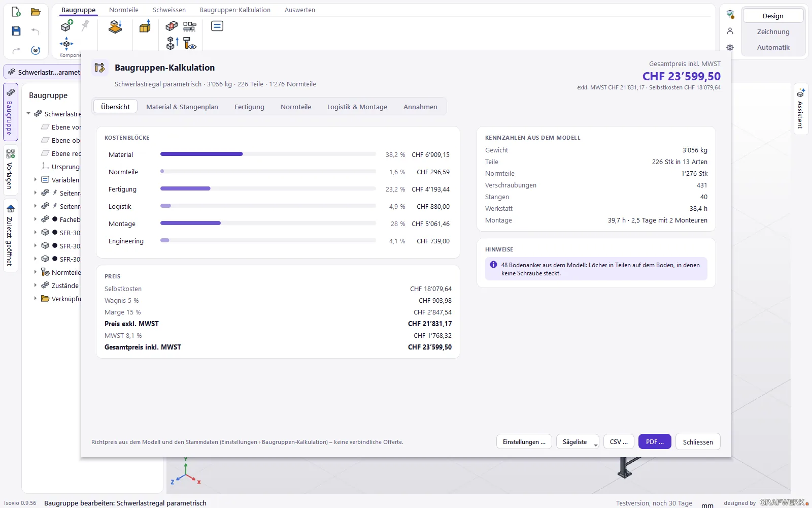
Task: Click the move component arrows icon
Action: (66, 43)
